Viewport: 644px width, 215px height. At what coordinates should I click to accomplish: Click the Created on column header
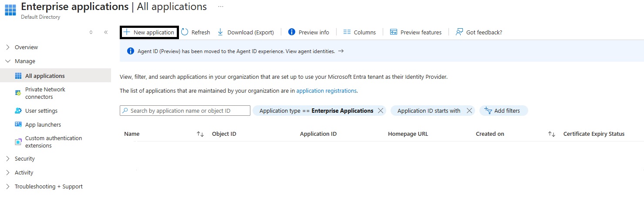coord(490,134)
